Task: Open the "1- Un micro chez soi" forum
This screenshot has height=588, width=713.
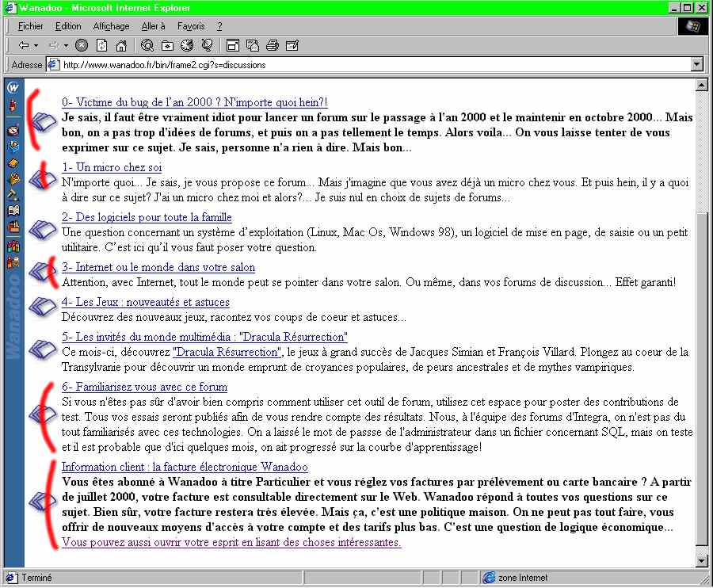Action: [112, 167]
